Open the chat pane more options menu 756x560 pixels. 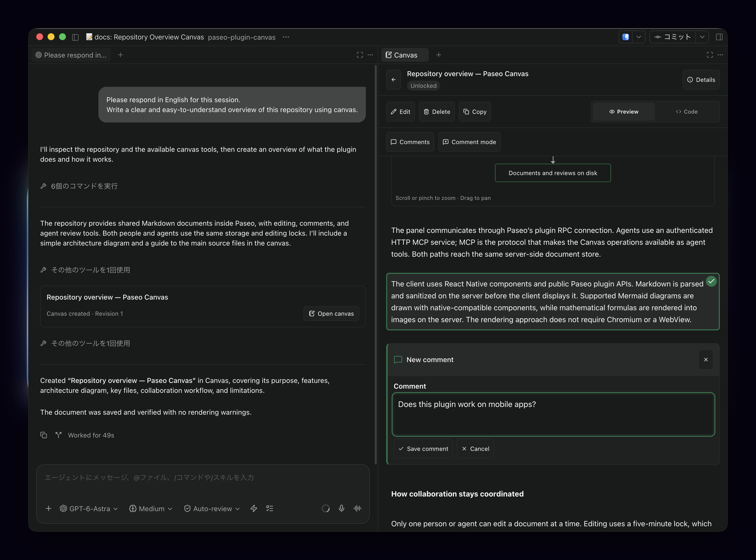(x=370, y=55)
